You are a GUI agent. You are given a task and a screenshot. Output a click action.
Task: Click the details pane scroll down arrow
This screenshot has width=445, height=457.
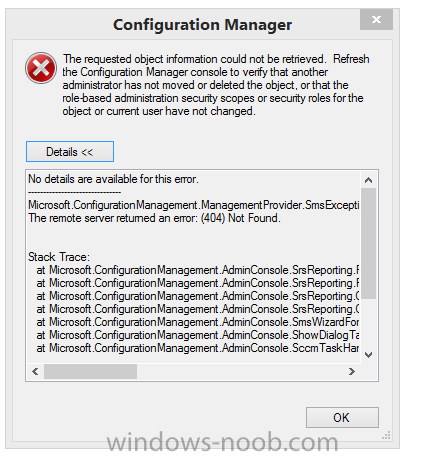(x=368, y=355)
